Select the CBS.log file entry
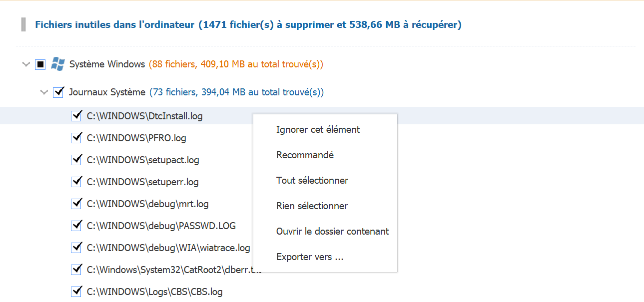This screenshot has height=302, width=644. pyautogui.click(x=154, y=292)
